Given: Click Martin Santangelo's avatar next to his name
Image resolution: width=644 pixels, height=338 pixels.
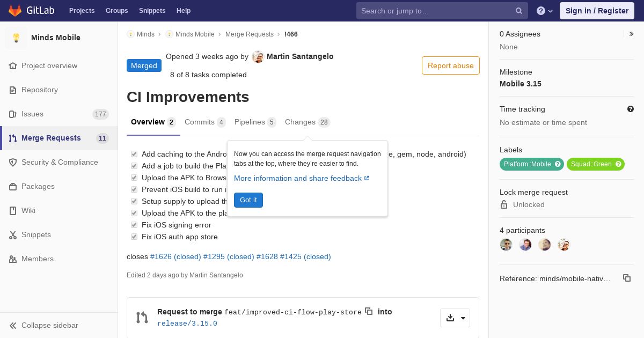Looking at the screenshot, I should (x=258, y=57).
